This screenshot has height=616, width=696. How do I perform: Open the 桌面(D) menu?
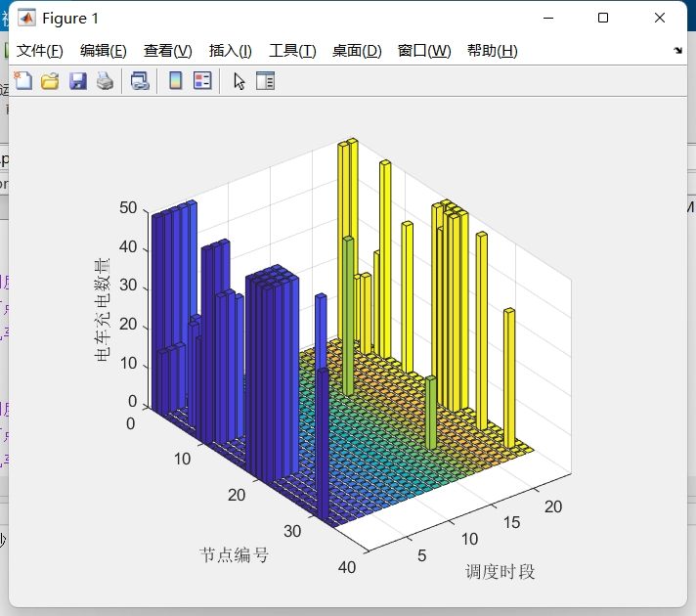click(x=357, y=51)
